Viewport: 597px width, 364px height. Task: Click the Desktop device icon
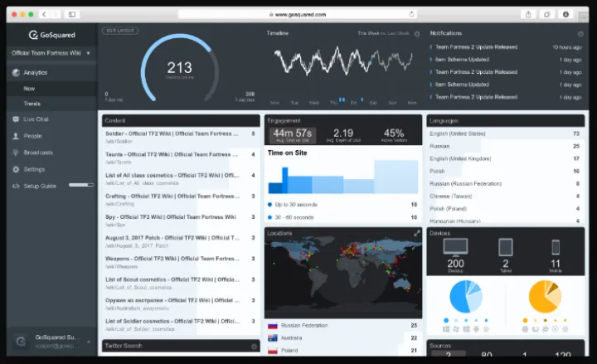tap(455, 247)
